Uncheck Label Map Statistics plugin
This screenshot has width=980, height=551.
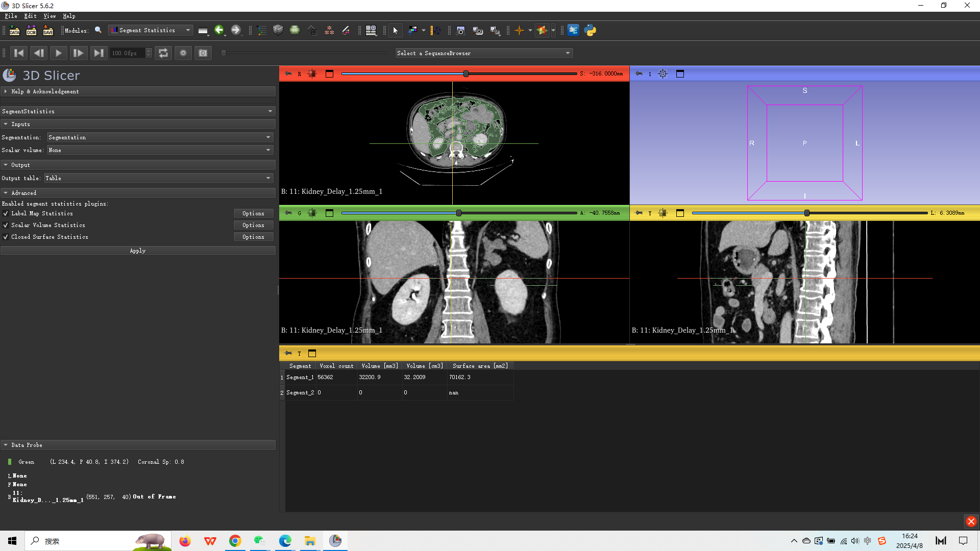(6, 214)
